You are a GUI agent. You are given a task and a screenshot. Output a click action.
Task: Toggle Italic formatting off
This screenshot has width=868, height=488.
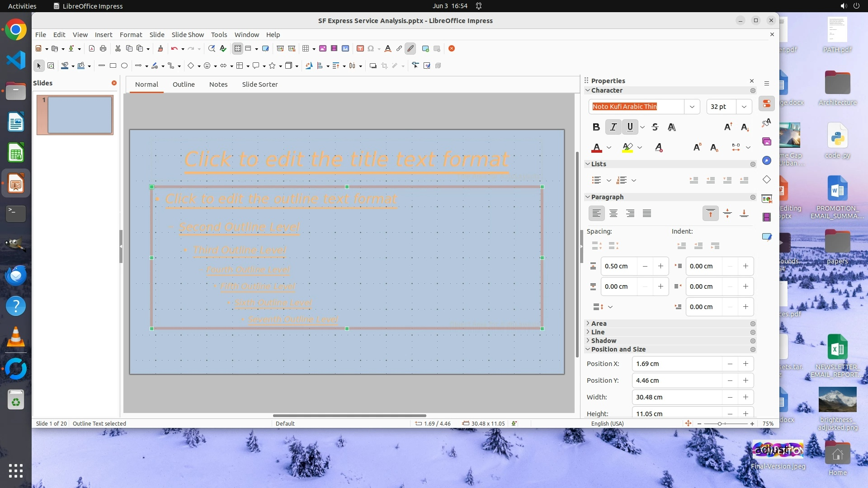pos(613,127)
